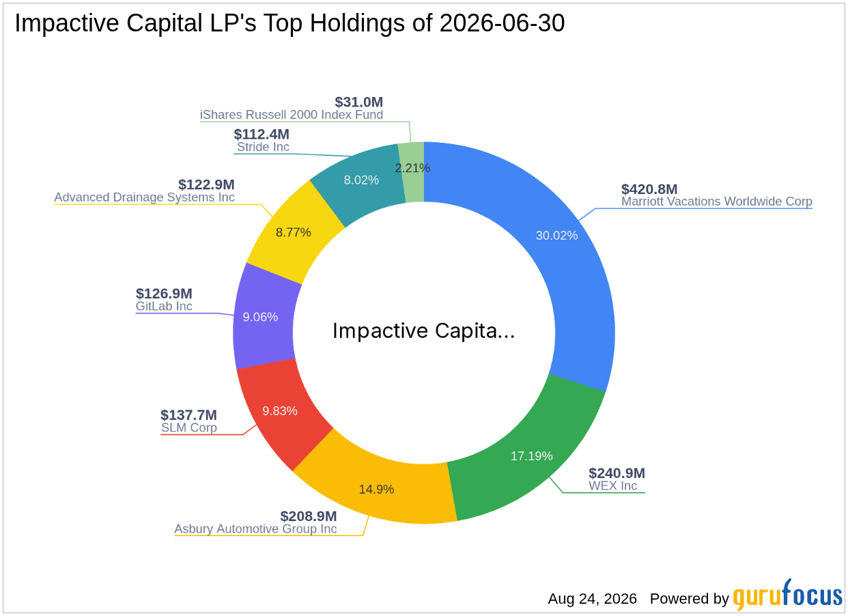Click the 'SLM Corp' label

click(x=189, y=428)
